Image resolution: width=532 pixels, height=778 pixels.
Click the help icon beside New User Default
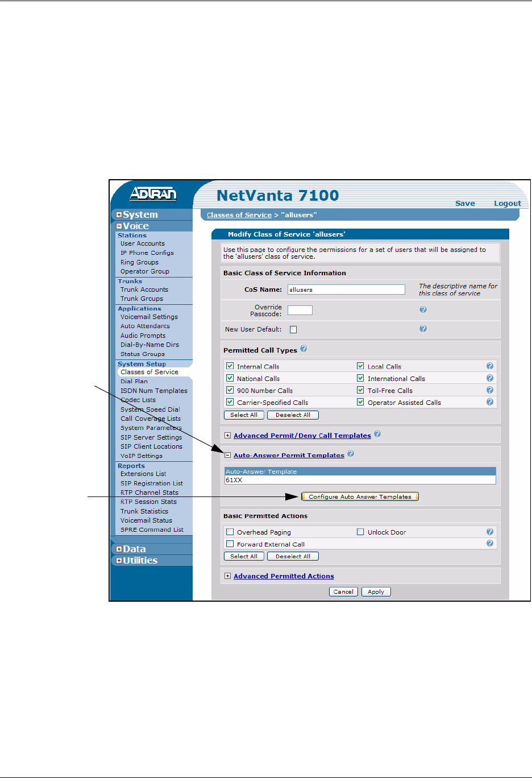(423, 329)
